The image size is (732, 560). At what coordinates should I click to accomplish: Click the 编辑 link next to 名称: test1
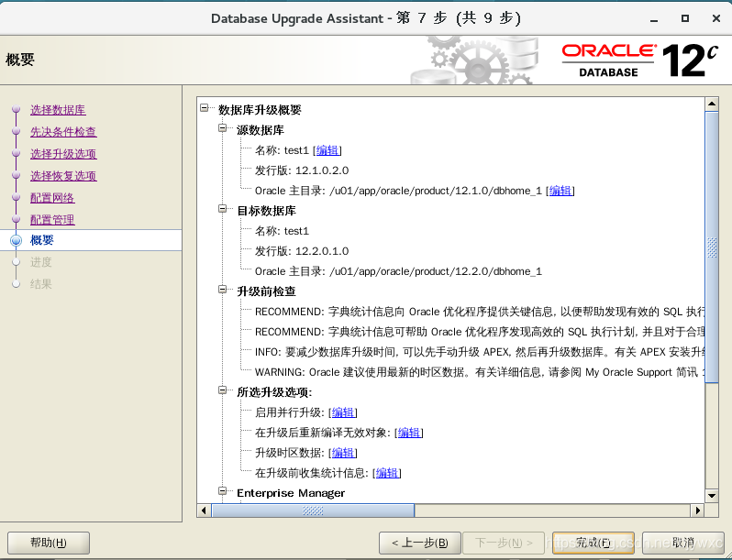[x=327, y=150]
